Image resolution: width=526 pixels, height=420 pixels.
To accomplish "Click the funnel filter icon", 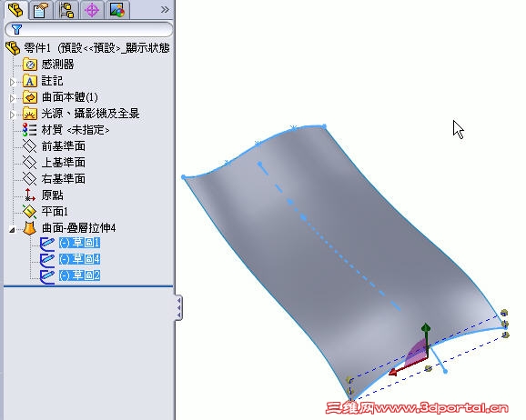I will [x=16, y=29].
